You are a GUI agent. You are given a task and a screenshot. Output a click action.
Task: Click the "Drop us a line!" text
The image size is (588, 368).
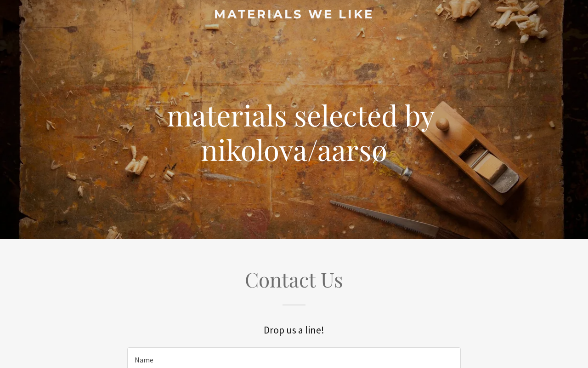click(294, 330)
